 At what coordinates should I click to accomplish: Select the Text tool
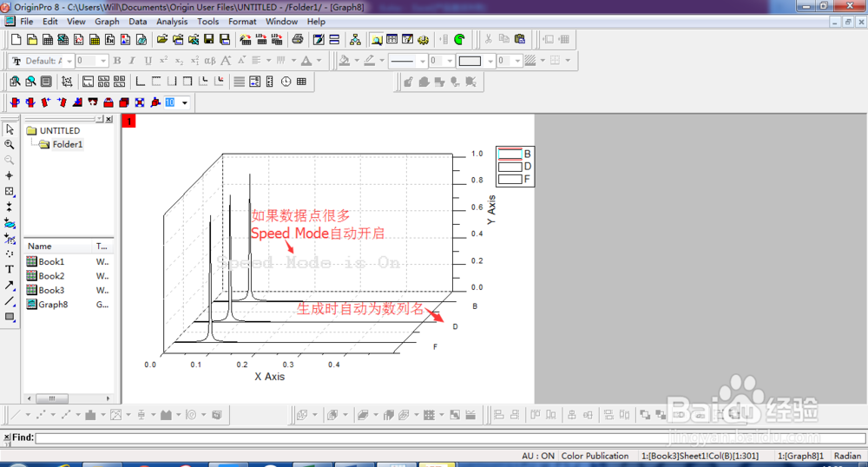[x=10, y=269]
